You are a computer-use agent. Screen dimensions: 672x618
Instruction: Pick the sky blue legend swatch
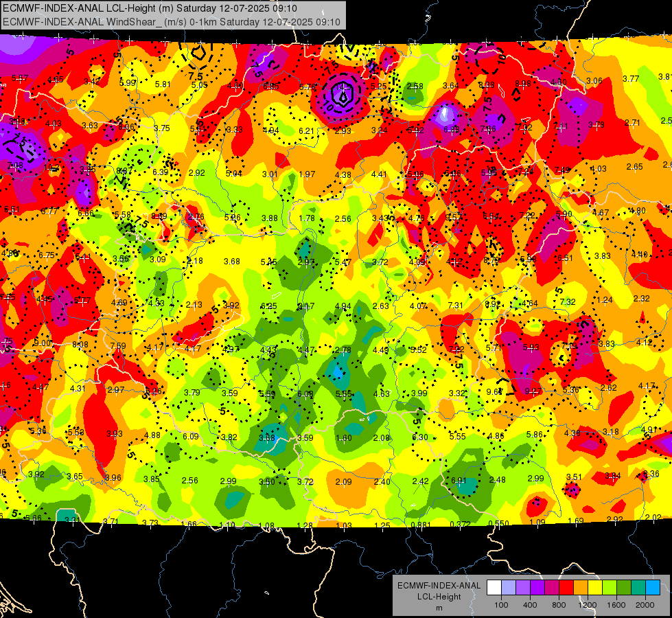click(x=653, y=587)
